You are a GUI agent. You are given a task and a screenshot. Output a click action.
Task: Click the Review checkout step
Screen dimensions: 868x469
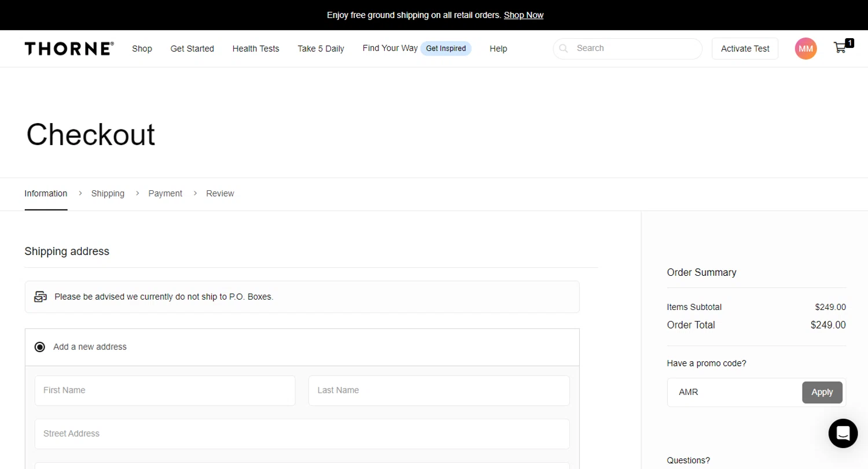[220, 193]
